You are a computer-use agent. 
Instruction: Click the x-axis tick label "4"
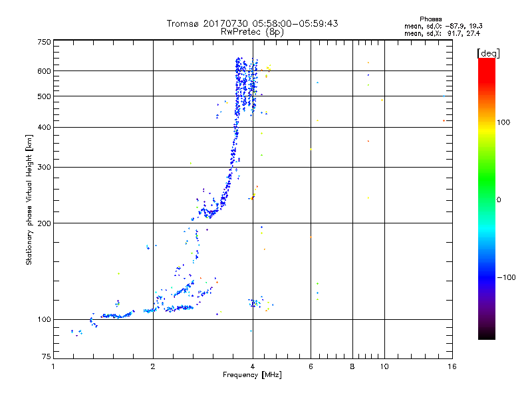[x=253, y=366]
